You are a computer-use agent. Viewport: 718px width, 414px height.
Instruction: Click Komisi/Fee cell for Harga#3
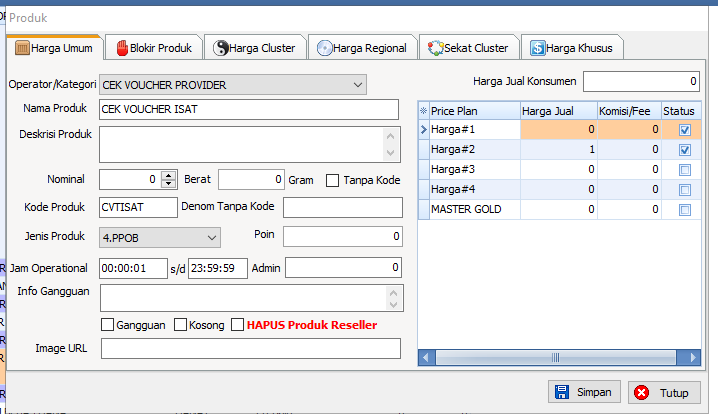(x=629, y=169)
